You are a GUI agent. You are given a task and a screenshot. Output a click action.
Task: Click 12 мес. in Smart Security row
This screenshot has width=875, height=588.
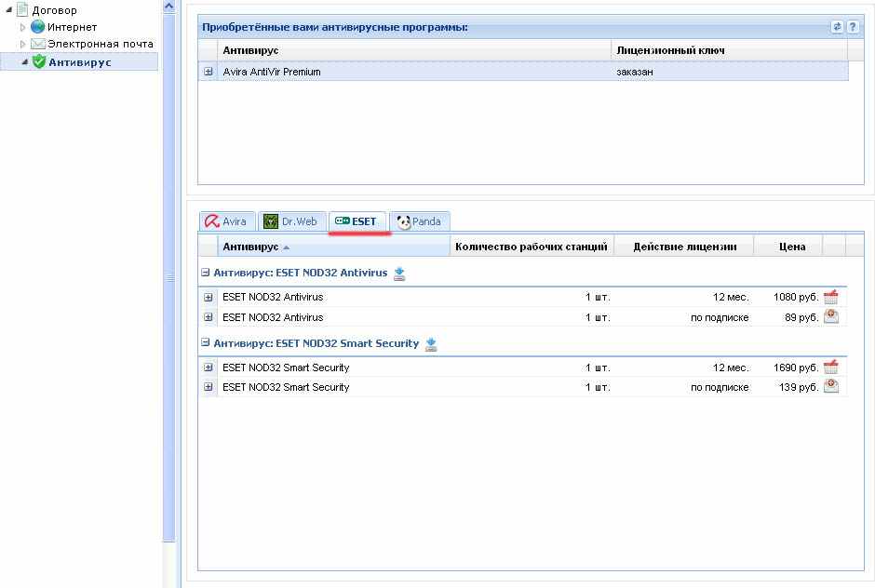731,367
